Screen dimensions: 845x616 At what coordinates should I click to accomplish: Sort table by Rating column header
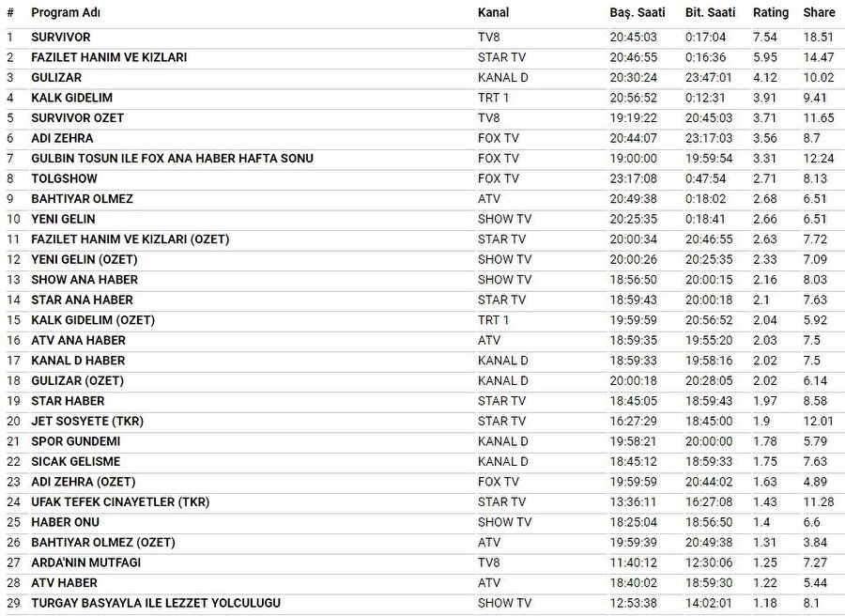pos(771,13)
